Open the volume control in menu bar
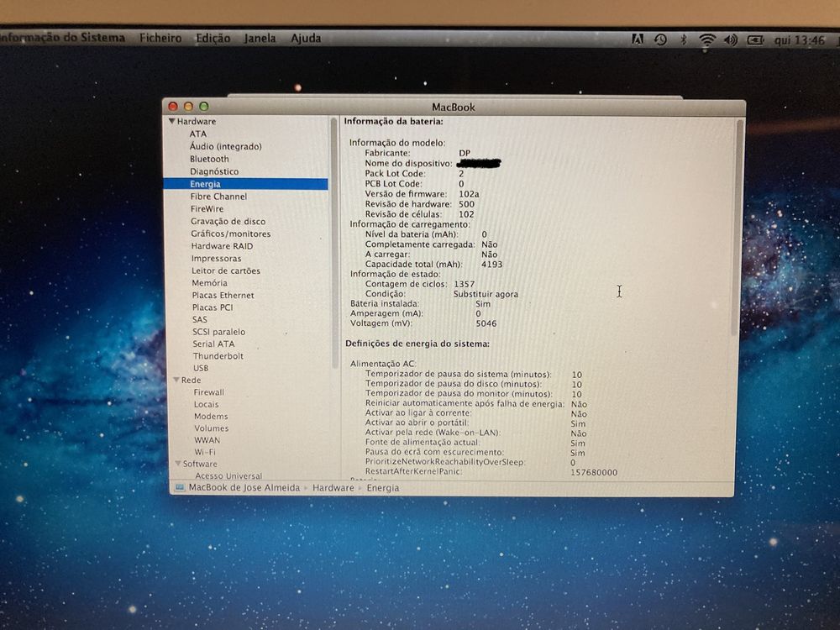Screen dimensions: 840x630 (730, 39)
